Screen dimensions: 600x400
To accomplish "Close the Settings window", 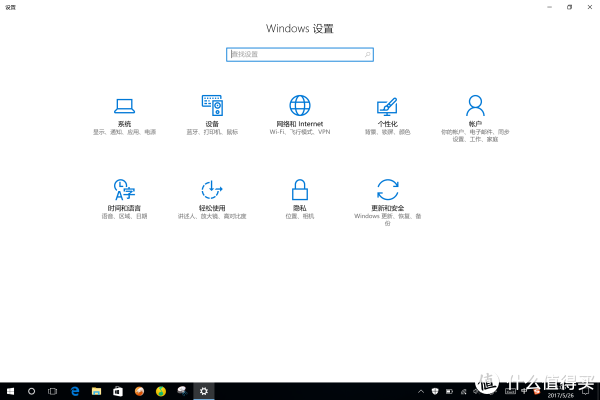I will tap(590, 7).
